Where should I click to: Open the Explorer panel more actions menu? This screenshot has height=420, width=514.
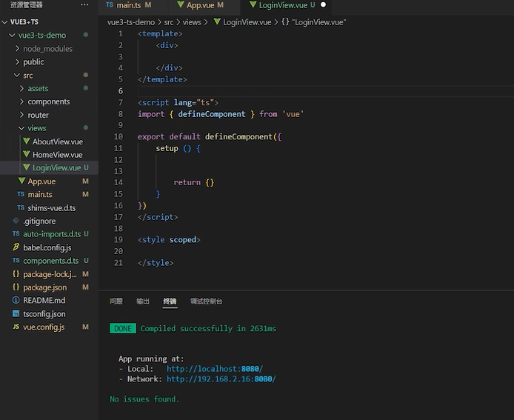tap(84, 4)
